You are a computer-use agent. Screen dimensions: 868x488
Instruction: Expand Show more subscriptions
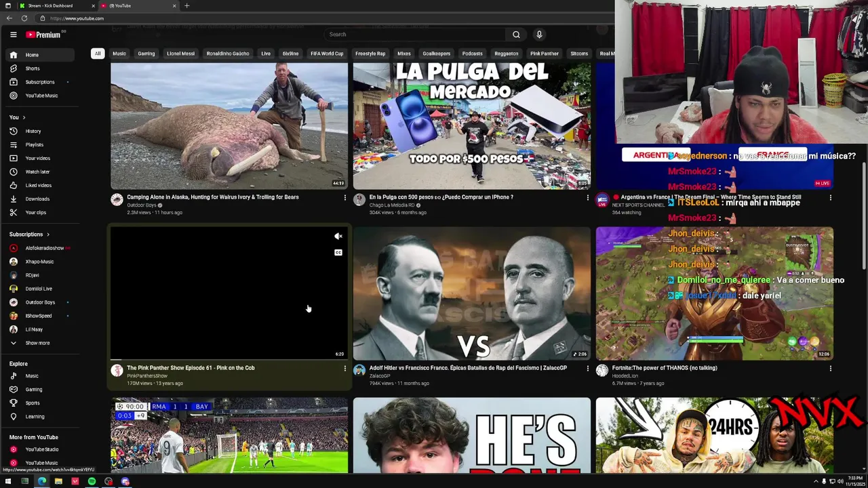coord(39,343)
